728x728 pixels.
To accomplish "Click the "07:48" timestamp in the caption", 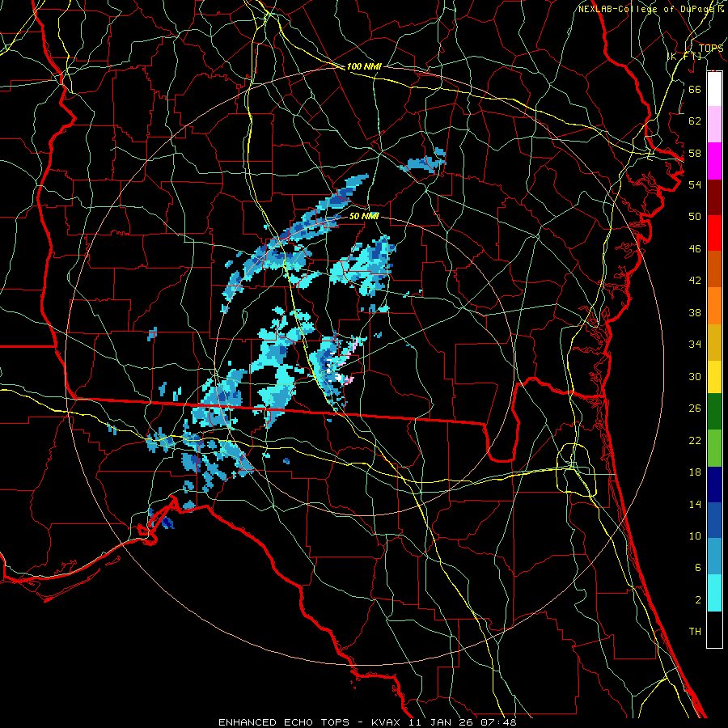I will click(497, 722).
